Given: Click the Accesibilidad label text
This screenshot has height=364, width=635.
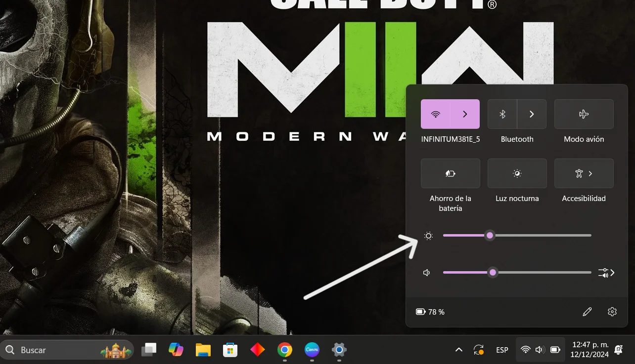Looking at the screenshot, I should [584, 199].
